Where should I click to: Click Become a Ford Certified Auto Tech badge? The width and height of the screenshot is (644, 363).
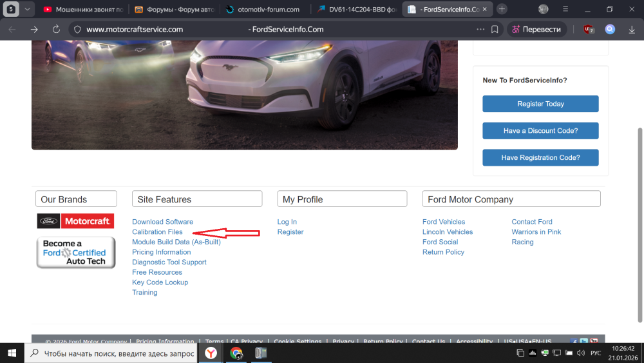75,252
